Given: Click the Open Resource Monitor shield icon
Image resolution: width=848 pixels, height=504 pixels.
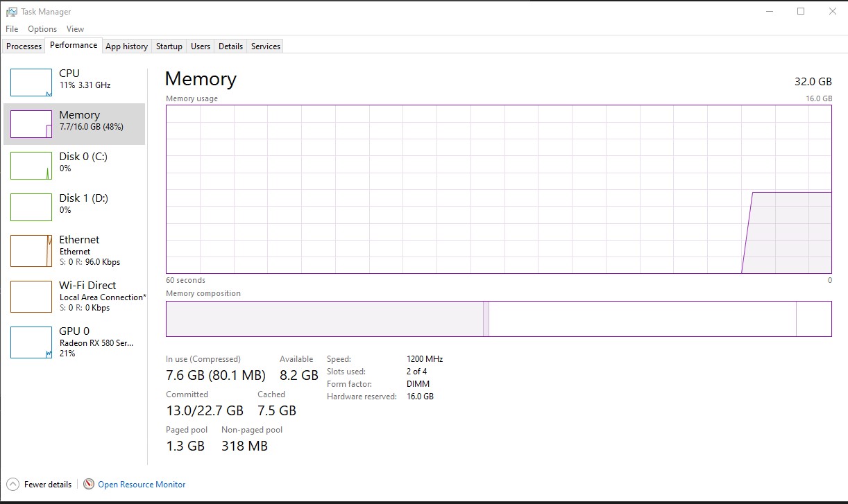Looking at the screenshot, I should click(x=88, y=484).
